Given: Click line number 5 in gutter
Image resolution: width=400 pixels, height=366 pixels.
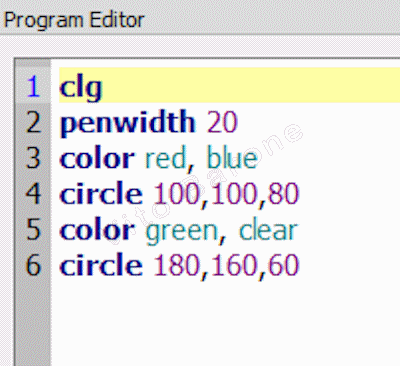Looking at the screenshot, I should (33, 229).
